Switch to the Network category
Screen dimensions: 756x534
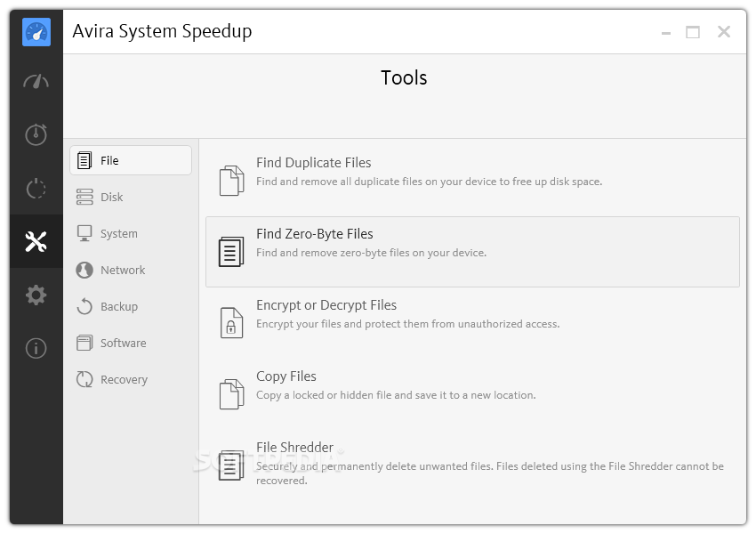131,270
